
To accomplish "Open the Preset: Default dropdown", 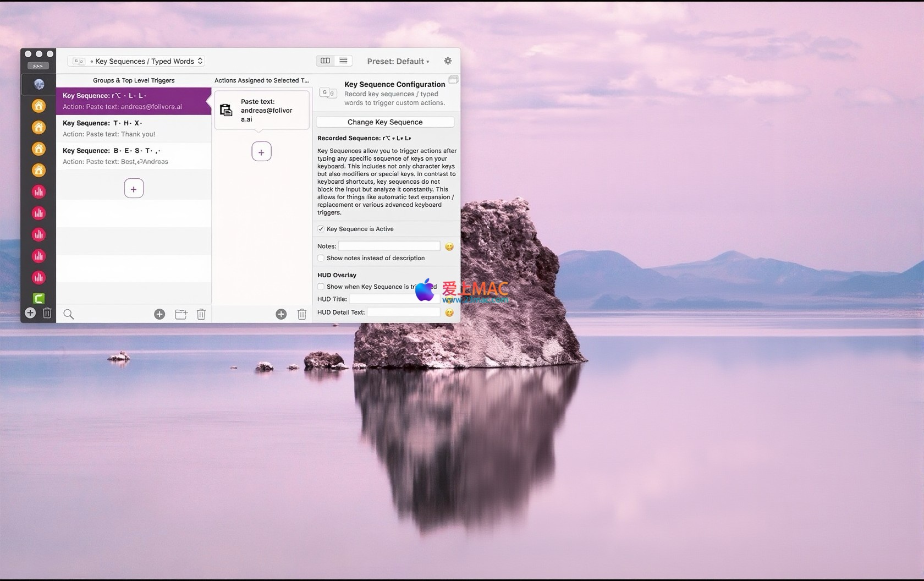I will 398,61.
